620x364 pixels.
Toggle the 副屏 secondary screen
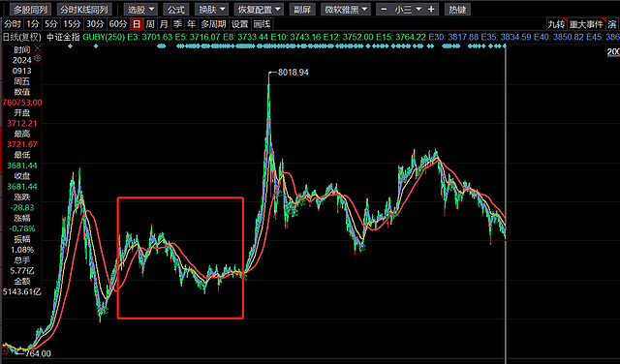(x=302, y=9)
